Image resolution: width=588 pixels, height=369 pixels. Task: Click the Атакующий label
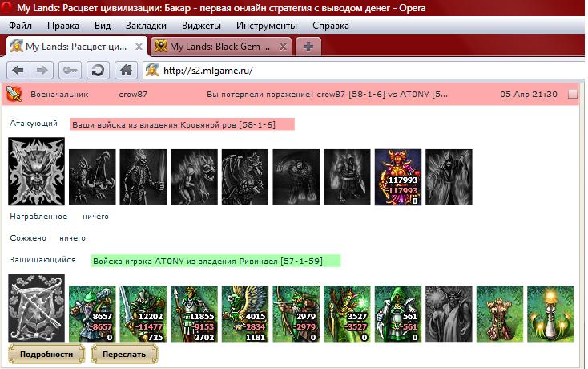[34, 124]
